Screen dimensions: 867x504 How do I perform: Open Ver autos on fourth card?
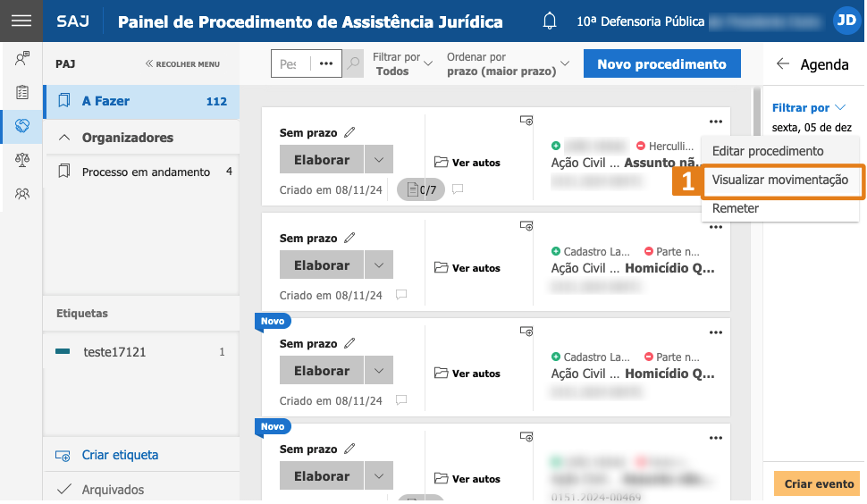pyautogui.click(x=467, y=479)
